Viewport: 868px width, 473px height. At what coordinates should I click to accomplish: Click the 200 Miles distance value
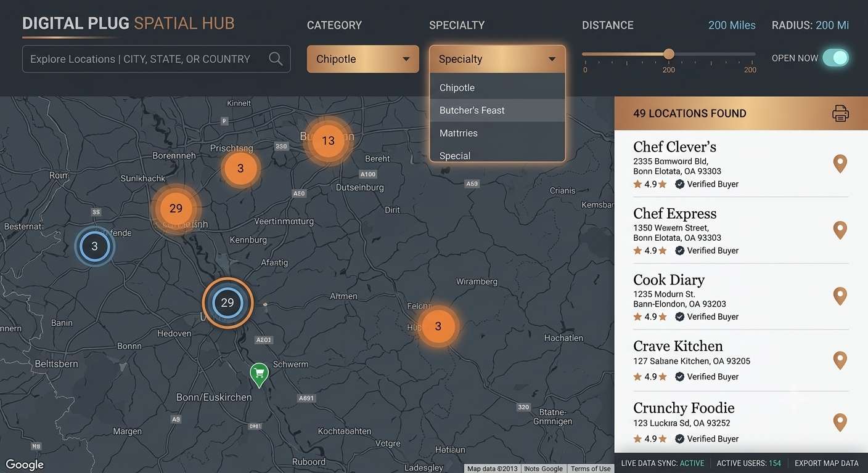(x=732, y=25)
